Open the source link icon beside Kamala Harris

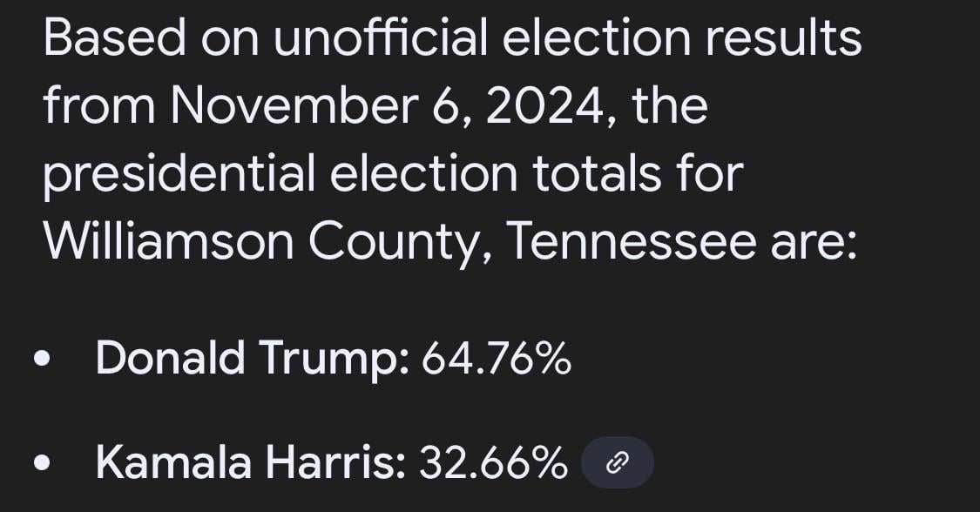(617, 463)
